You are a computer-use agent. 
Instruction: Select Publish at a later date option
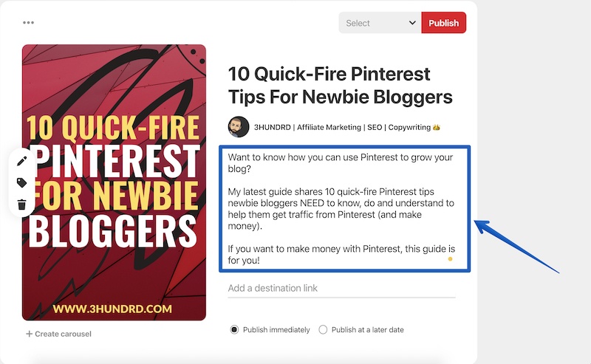click(323, 330)
